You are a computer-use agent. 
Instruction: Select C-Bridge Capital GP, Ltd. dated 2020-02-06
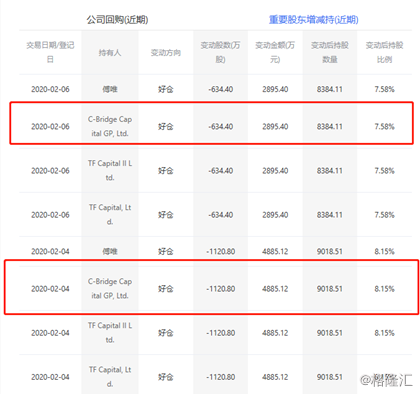point(110,126)
